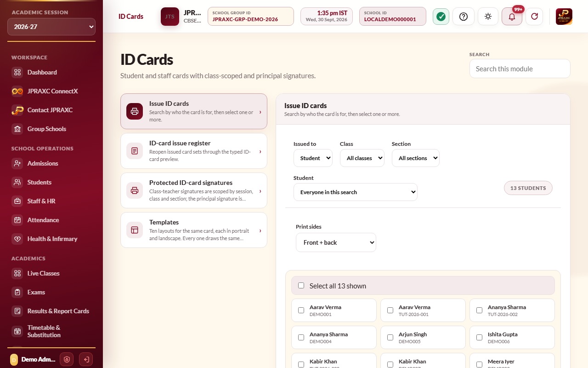Viewport: 588px width, 368px height.
Task: Open the ID-card issue register panel
Action: [194, 151]
